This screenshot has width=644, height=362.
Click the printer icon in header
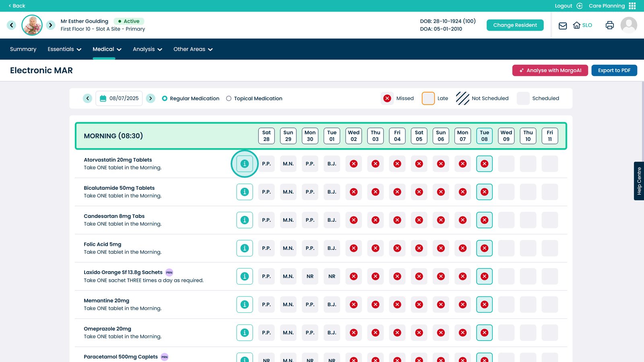[609, 25]
